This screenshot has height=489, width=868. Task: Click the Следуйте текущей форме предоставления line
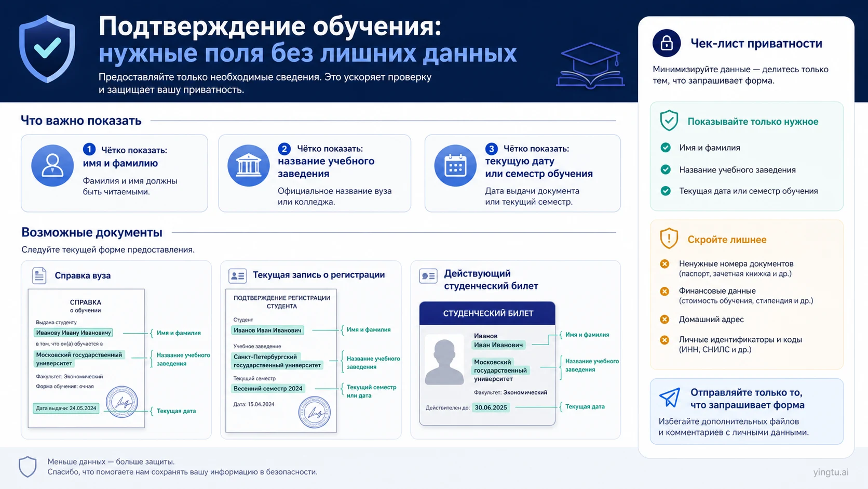108,250
